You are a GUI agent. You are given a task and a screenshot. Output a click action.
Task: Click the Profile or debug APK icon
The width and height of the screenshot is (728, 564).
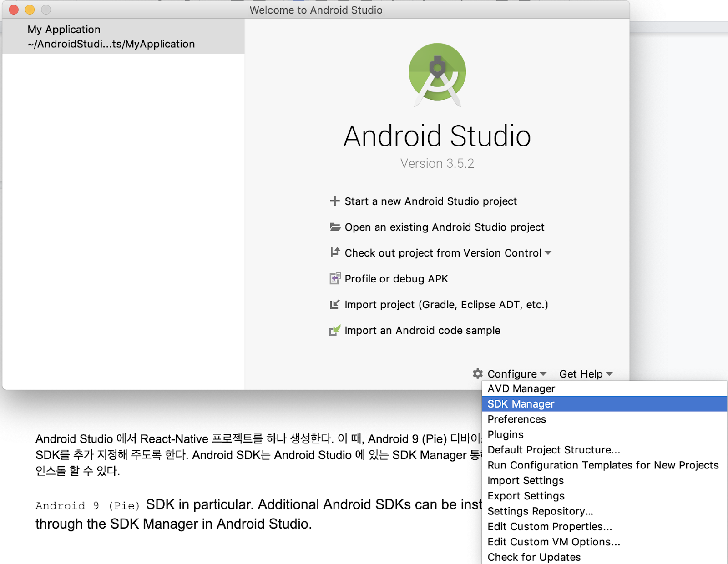335,278
